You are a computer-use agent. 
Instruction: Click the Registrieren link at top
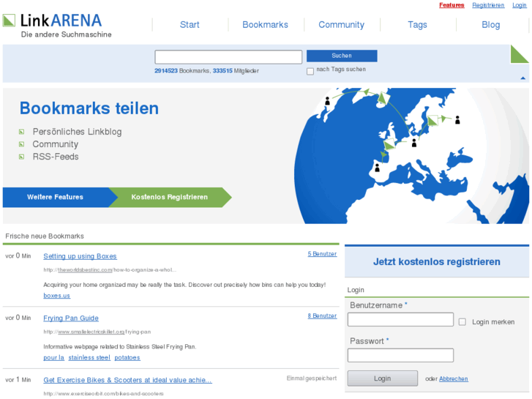point(488,5)
